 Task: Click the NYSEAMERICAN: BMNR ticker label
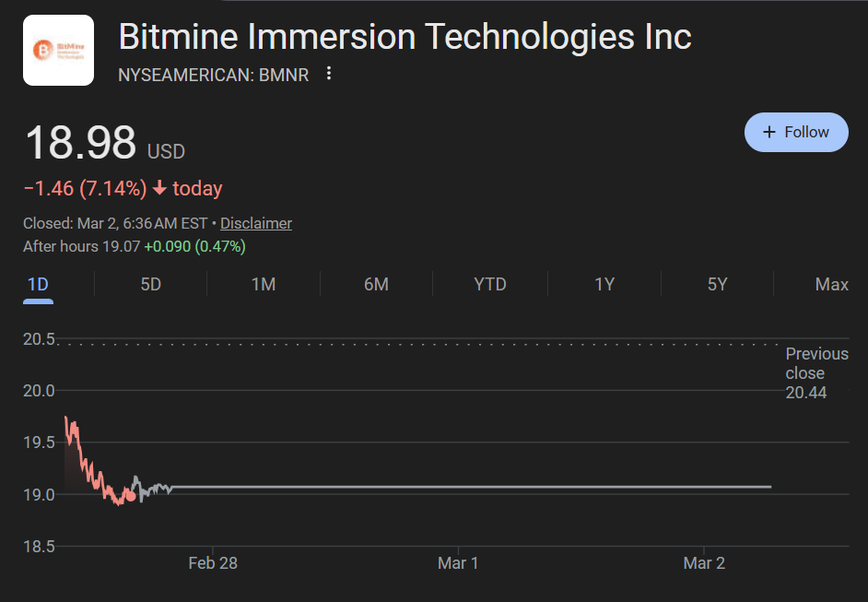point(212,75)
